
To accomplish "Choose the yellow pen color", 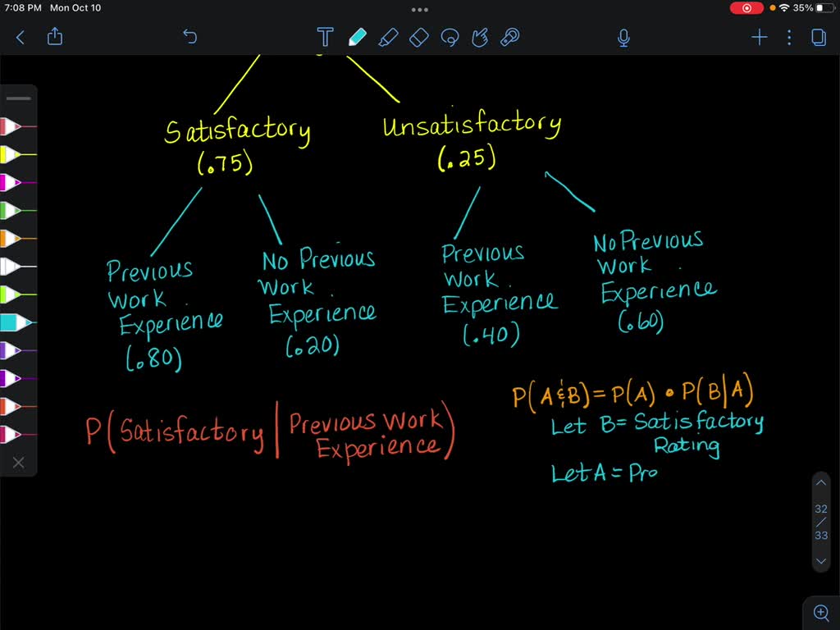I will (18, 154).
